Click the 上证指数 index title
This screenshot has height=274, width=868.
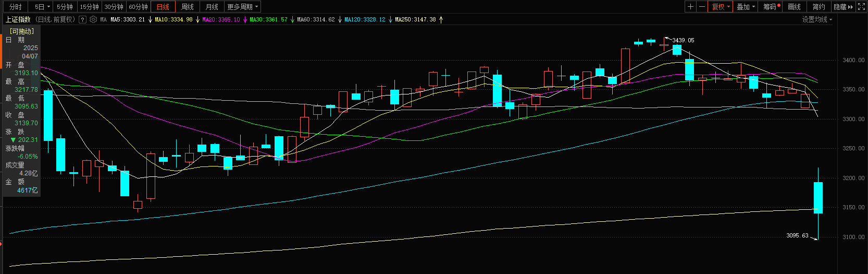(18, 19)
